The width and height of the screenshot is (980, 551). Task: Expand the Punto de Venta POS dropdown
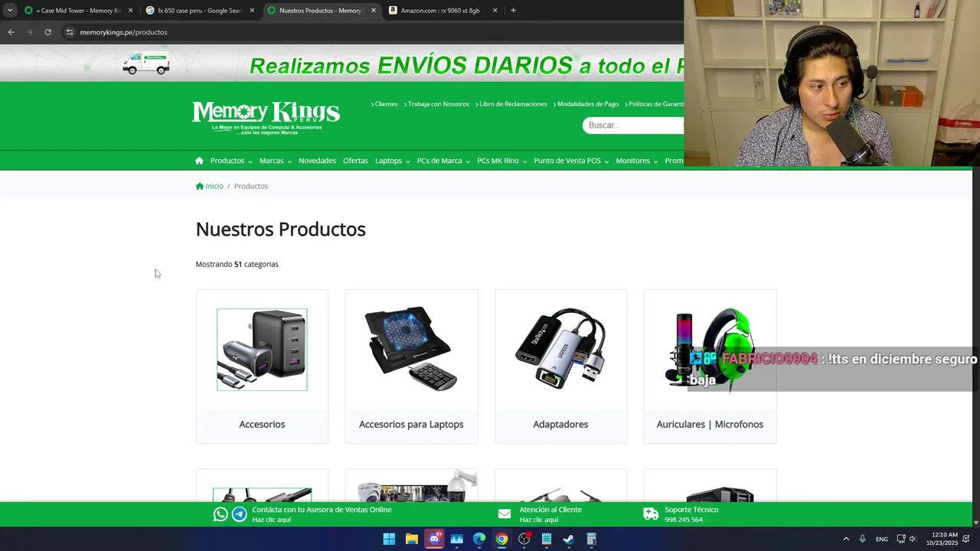(x=571, y=161)
